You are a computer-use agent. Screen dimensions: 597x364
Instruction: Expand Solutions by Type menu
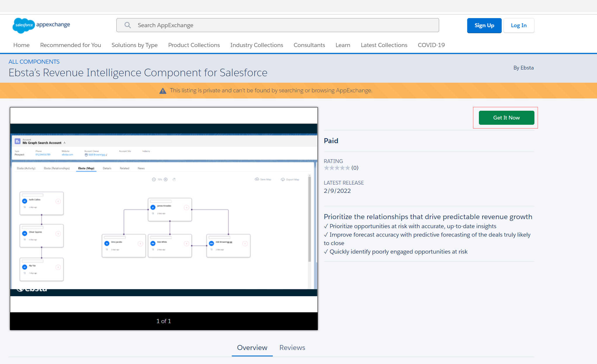134,45
